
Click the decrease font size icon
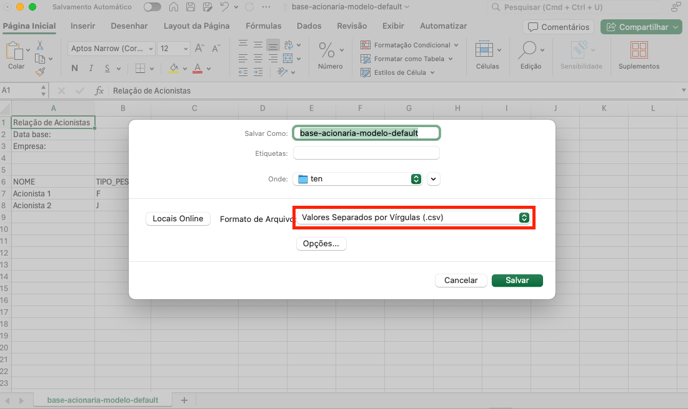coord(215,48)
